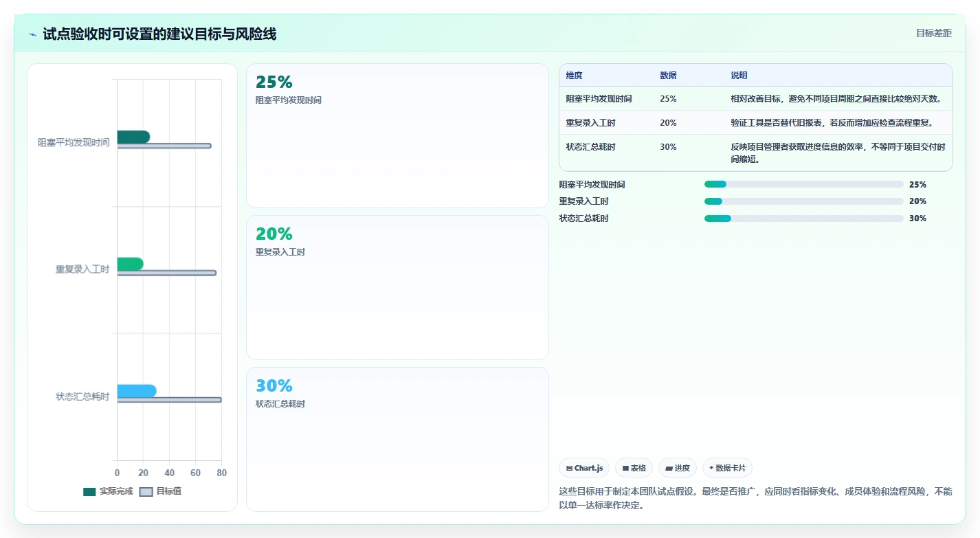Click the 20% card value
980x538 pixels.
274,234
